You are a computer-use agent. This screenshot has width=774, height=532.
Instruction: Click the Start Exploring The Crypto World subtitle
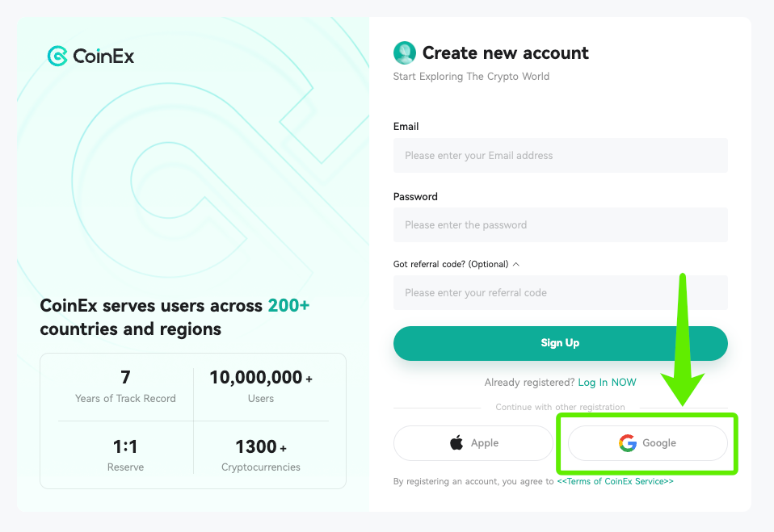coord(471,77)
